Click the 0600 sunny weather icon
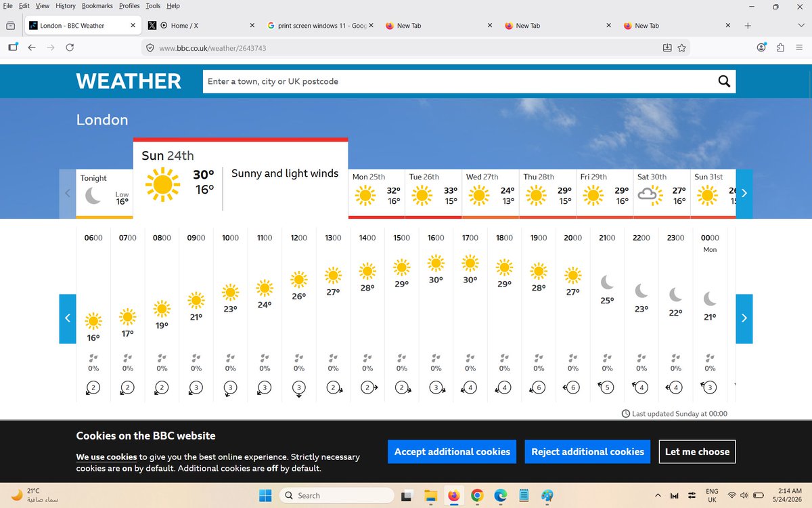812x508 pixels. [x=93, y=321]
